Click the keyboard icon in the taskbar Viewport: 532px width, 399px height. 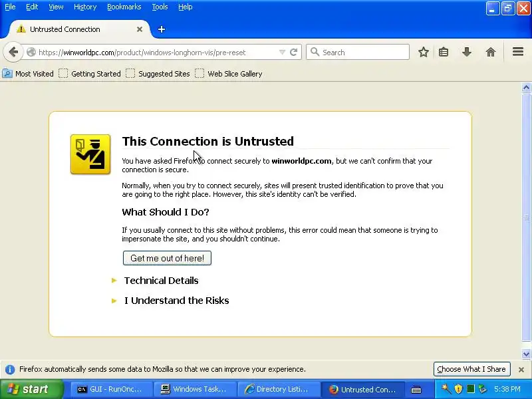point(416,390)
